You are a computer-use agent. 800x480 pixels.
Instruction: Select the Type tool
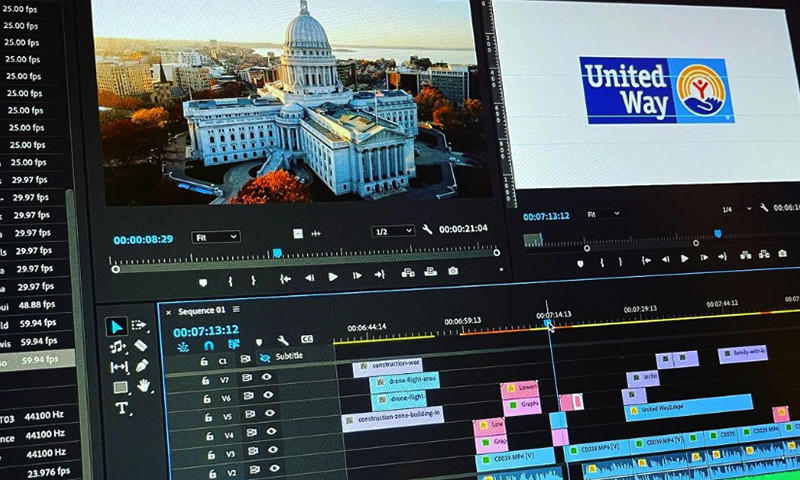(121, 408)
